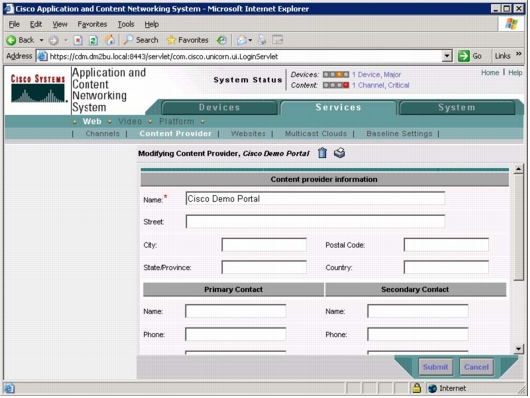Click the Forward arrow icon in toolbar
This screenshot has height=398, width=530.
click(x=53, y=40)
